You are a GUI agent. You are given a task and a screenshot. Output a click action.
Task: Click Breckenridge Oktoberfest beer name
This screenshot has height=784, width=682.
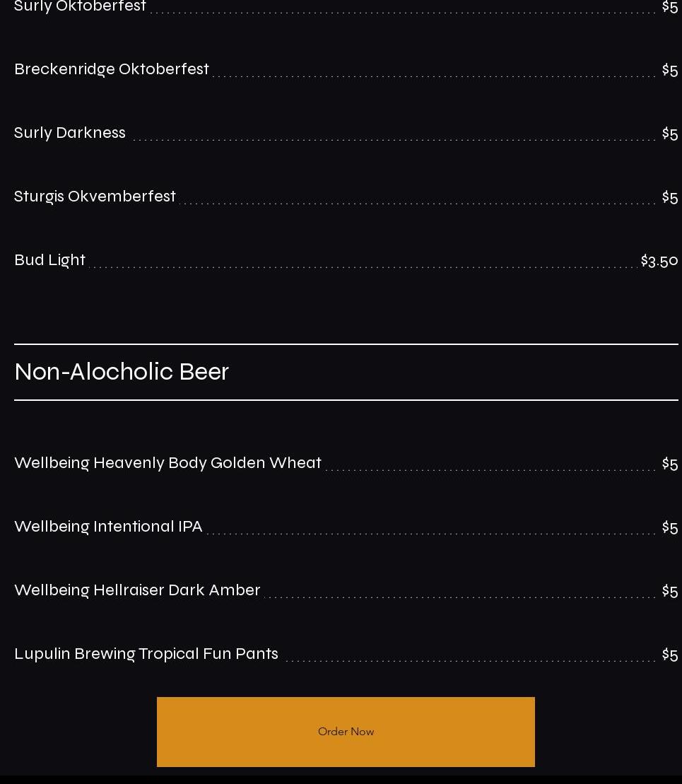[112, 69]
